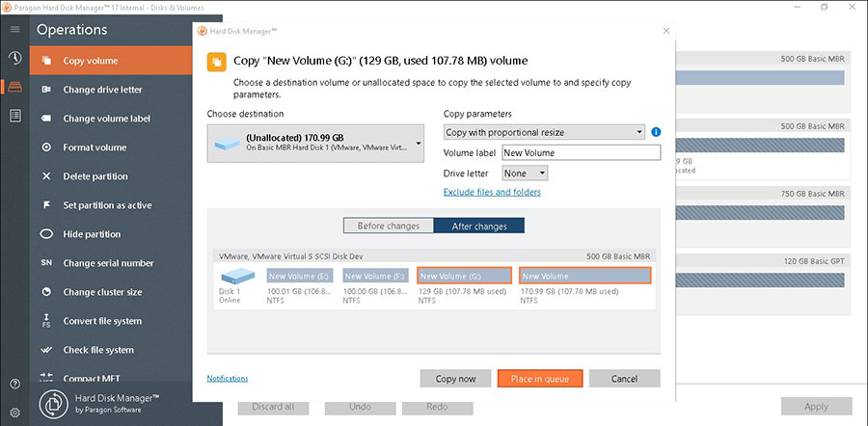This screenshot has height=426, width=868.
Task: Click the Discard all button
Action: [273, 406]
